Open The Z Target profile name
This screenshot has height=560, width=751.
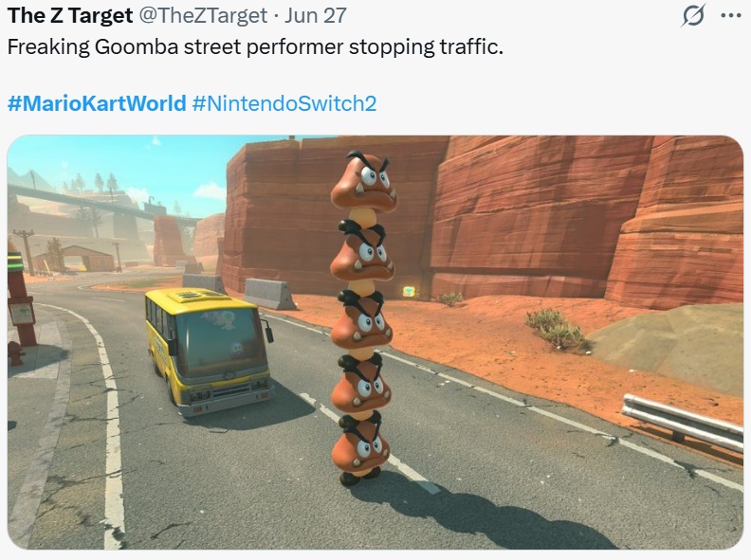coord(70,16)
